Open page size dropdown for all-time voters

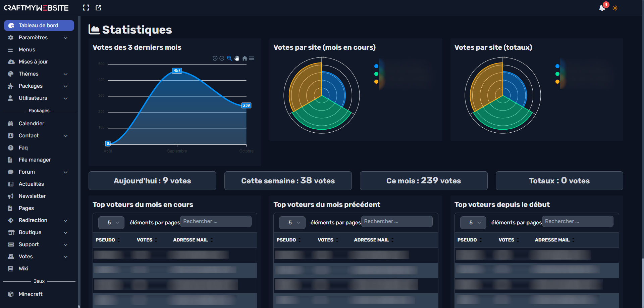(473, 223)
